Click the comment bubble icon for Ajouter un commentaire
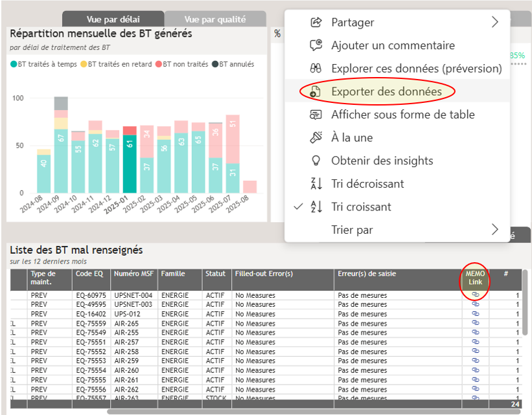 tap(316, 46)
